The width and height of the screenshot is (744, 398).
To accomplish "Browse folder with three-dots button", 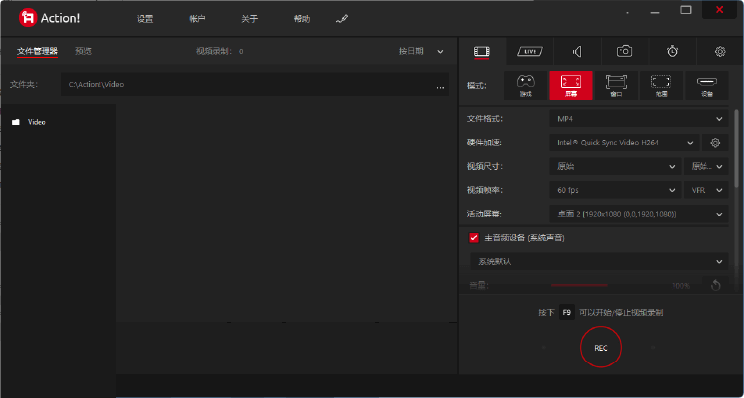I will tap(440, 87).
